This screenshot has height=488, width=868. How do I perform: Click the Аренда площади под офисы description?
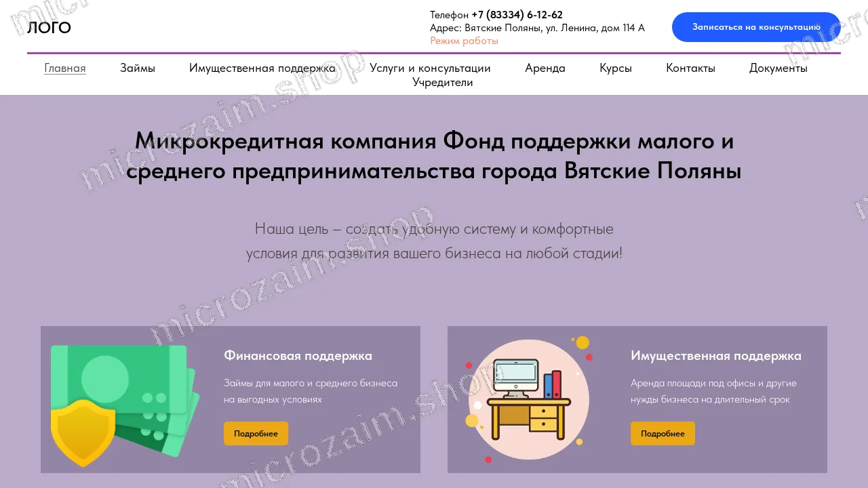tap(713, 391)
